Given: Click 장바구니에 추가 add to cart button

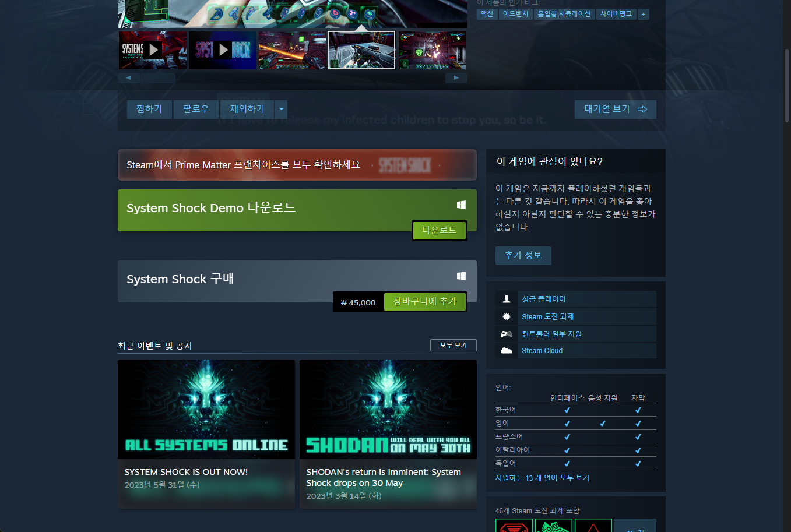Looking at the screenshot, I should (425, 302).
